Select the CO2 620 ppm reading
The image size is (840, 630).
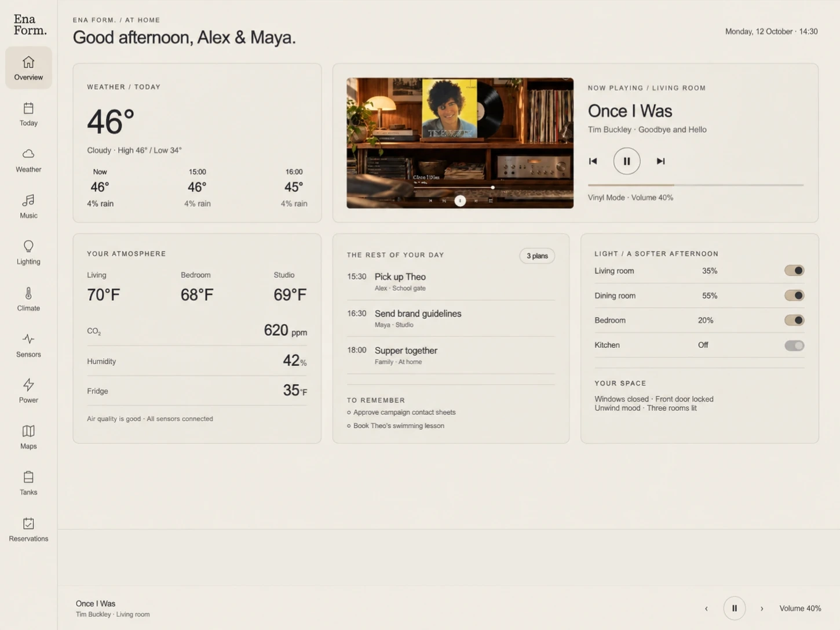(197, 331)
